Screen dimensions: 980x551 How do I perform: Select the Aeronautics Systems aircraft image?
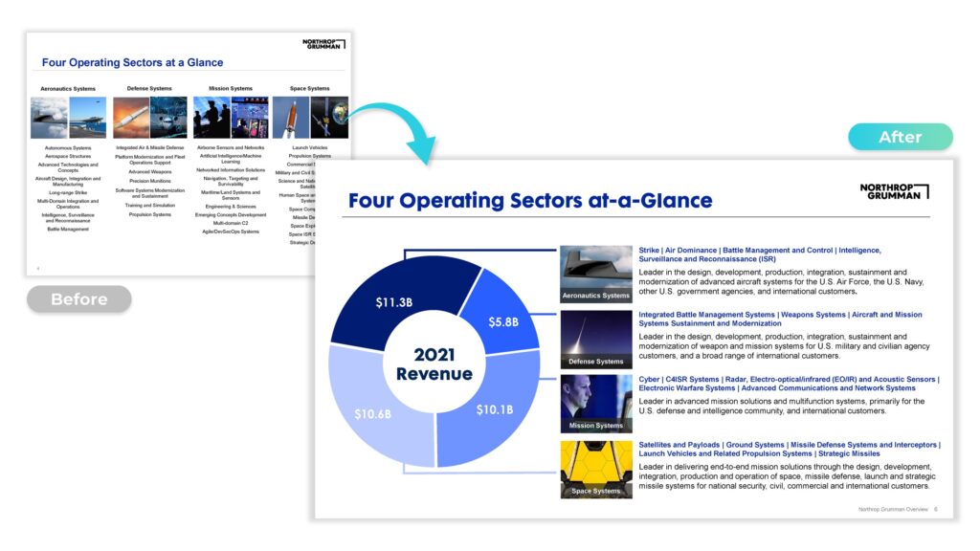tap(595, 274)
